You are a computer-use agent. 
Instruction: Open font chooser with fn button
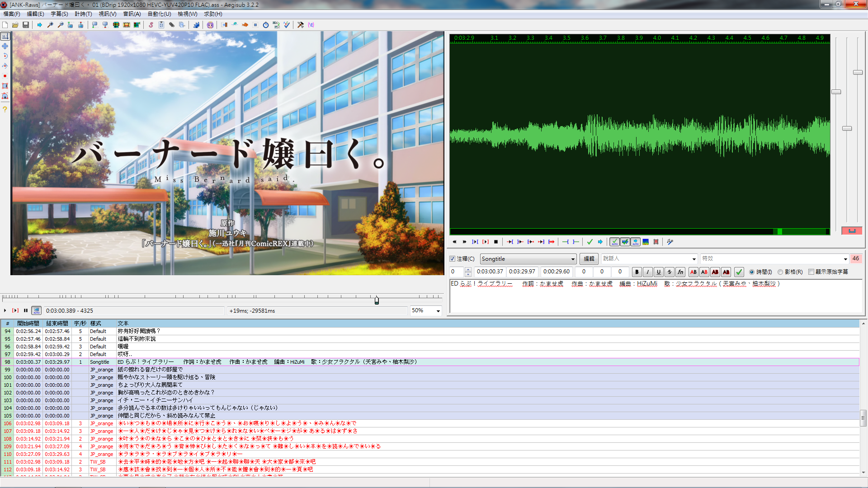pos(680,272)
